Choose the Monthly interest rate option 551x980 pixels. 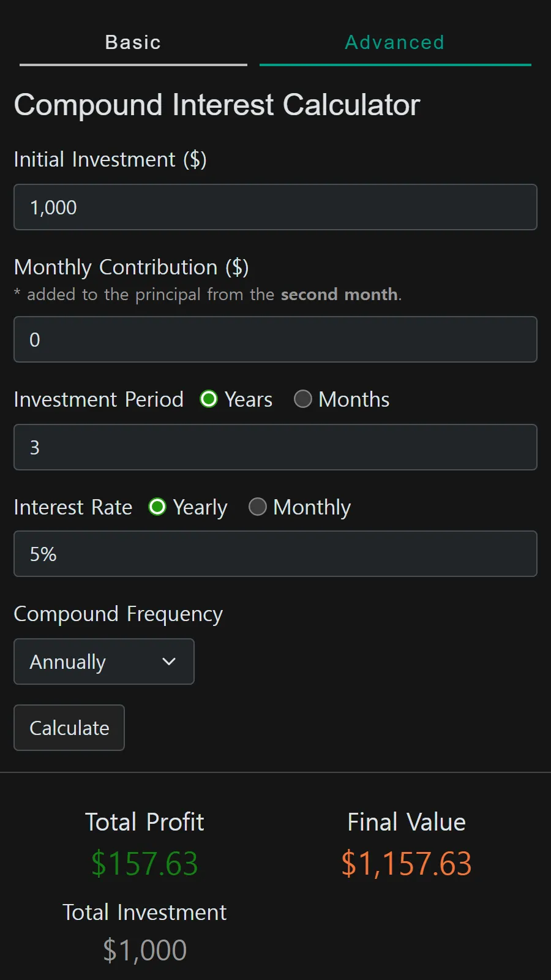point(258,507)
